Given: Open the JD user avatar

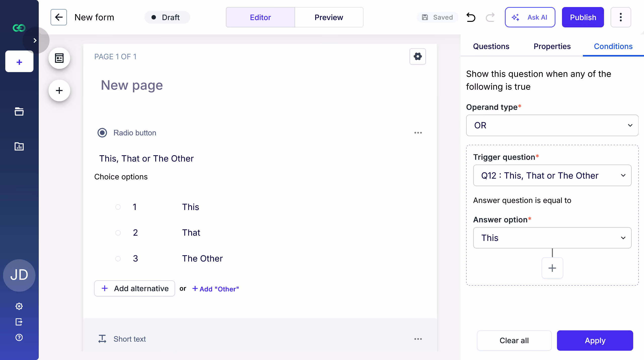Looking at the screenshot, I should point(19,275).
